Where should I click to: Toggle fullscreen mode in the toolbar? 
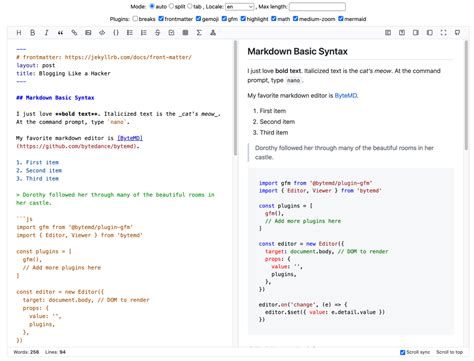pyautogui.click(x=443, y=33)
